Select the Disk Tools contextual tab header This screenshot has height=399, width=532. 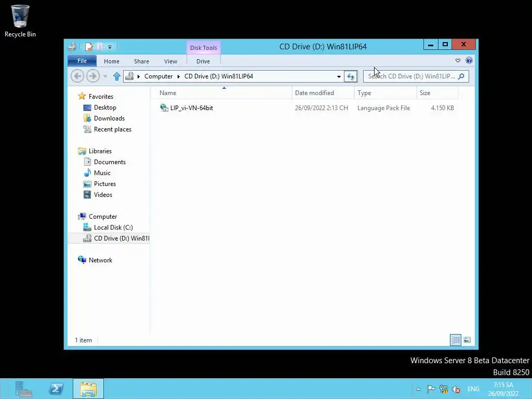click(x=204, y=48)
